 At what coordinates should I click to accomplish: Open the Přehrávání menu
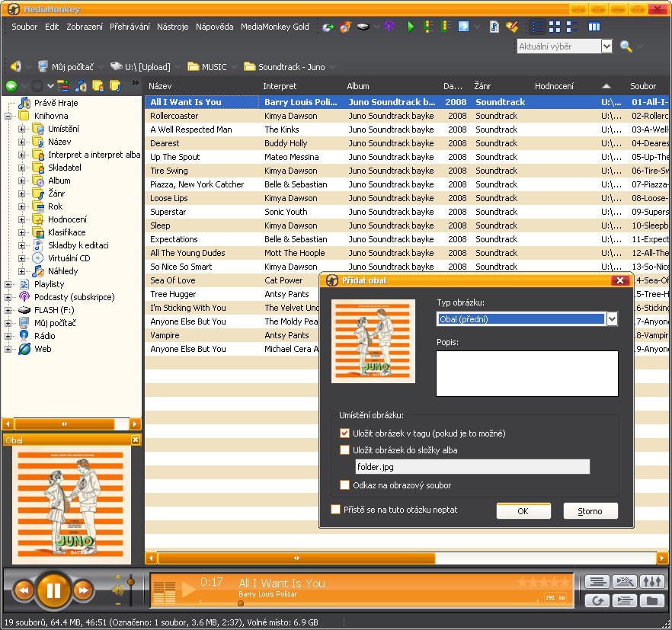pos(130,27)
